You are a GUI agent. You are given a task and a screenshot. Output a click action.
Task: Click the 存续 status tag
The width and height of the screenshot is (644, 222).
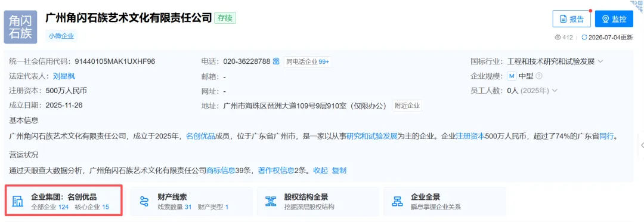tap(225, 18)
